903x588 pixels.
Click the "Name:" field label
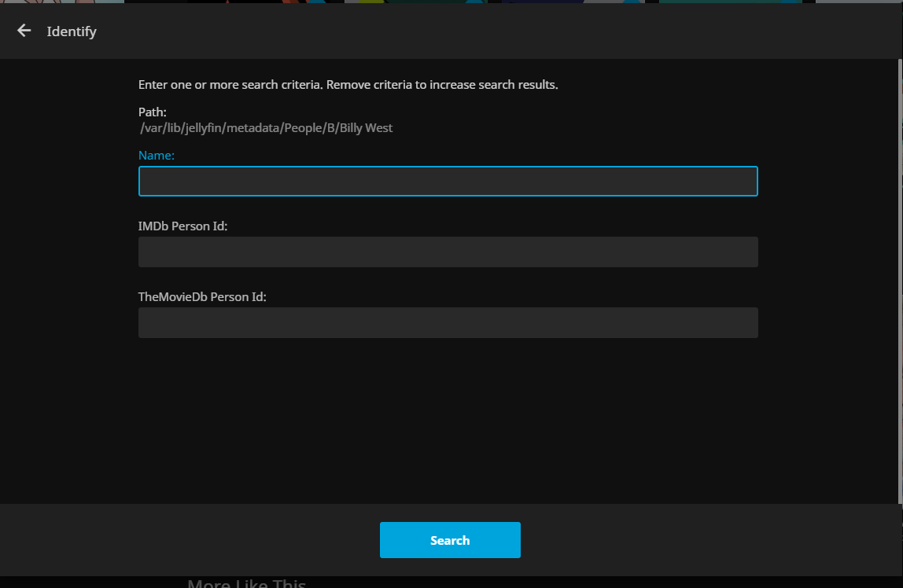157,156
